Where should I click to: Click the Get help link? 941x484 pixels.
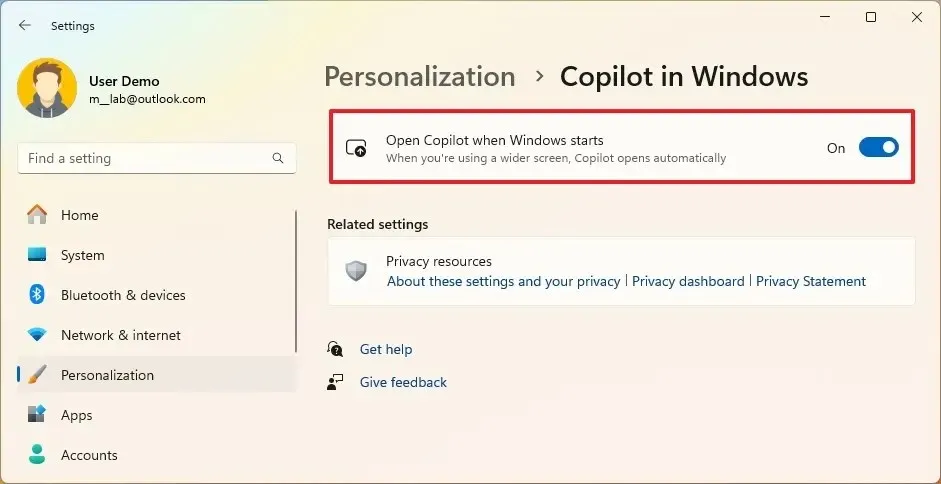tap(386, 349)
